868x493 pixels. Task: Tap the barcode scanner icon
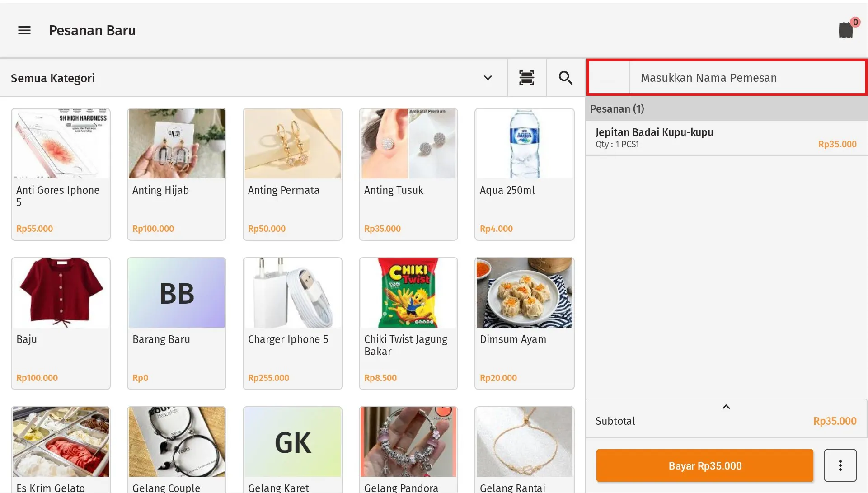pos(526,78)
